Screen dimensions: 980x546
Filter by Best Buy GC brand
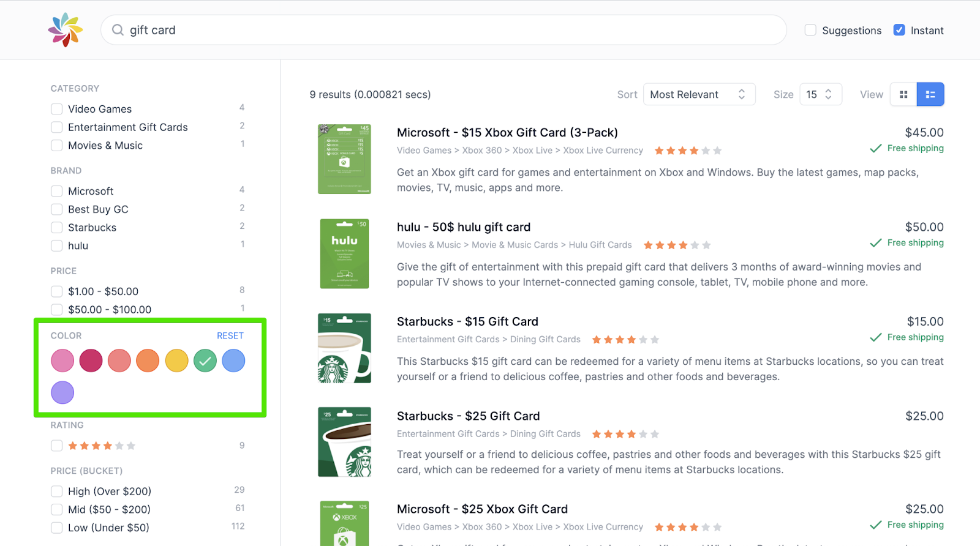click(57, 209)
